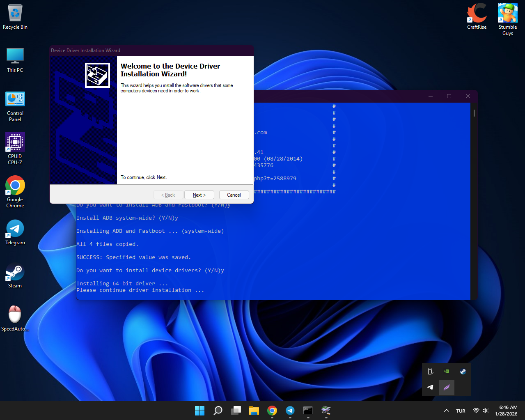The height and width of the screenshot is (420, 525).
Task: Click 'Install ADB system-wide? (Y/N)y' console line
Action: point(127,218)
